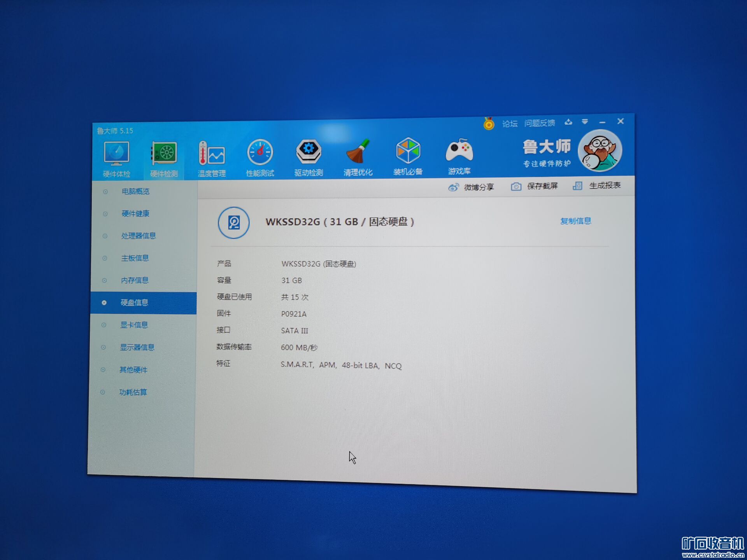Select 主板信息 in the sidebar
The width and height of the screenshot is (747, 560).
[135, 258]
